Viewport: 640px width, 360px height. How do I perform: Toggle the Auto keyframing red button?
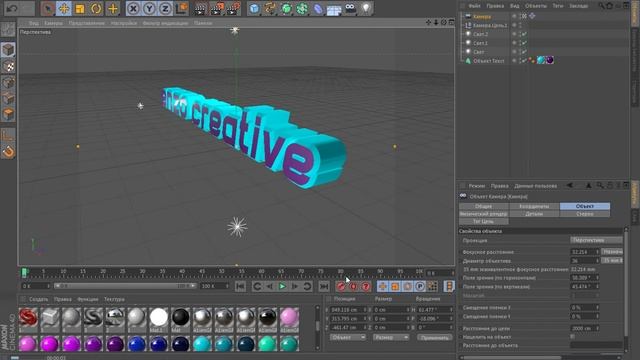coord(353,287)
